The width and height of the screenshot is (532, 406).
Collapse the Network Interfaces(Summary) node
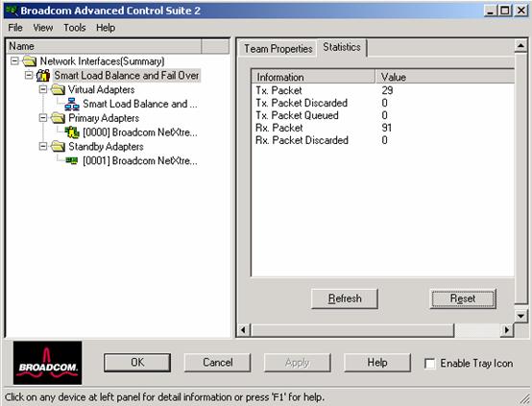[14, 61]
